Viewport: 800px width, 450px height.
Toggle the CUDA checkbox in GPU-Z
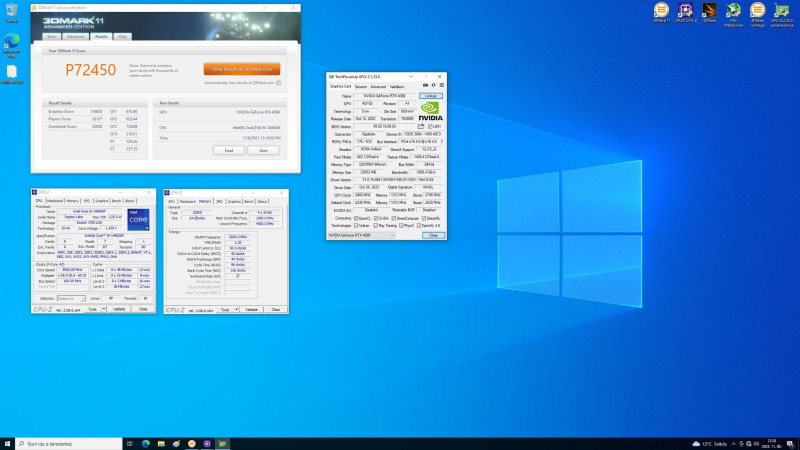pos(376,218)
